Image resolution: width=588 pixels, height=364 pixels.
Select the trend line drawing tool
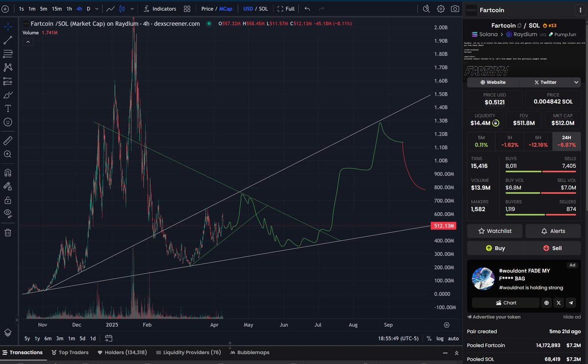pos(8,40)
